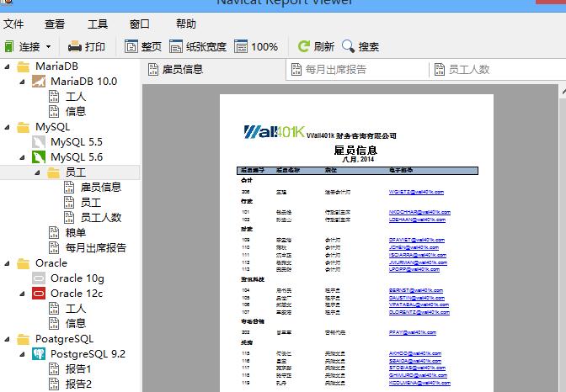The image size is (566, 392).
Task: Select the 信息 report under MariaDB 10.0
Action: 76,112
